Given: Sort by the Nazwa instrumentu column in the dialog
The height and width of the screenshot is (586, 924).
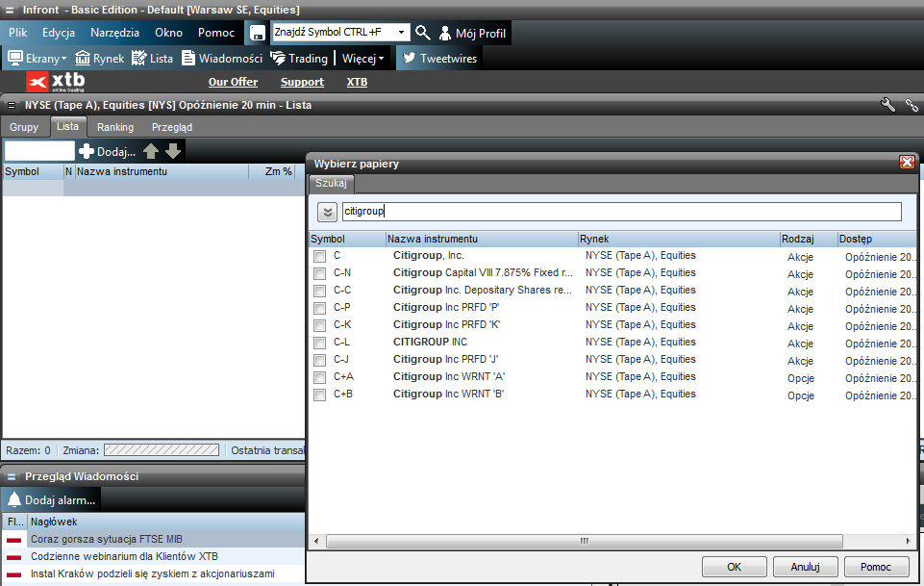Looking at the screenshot, I should [482, 239].
